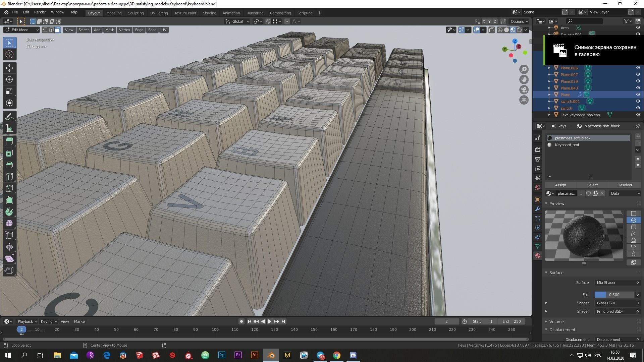Select the Loop Cut tool
Image resolution: width=644 pixels, height=362 pixels.
9,177
